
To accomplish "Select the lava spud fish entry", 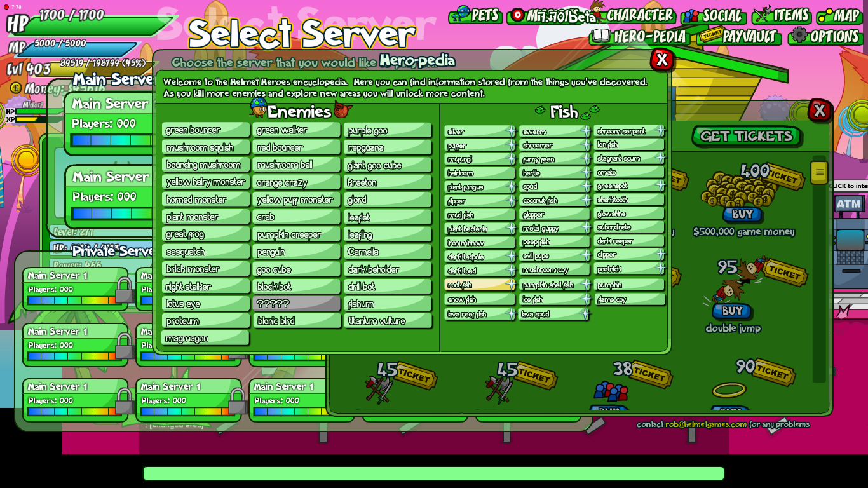I will click(555, 314).
